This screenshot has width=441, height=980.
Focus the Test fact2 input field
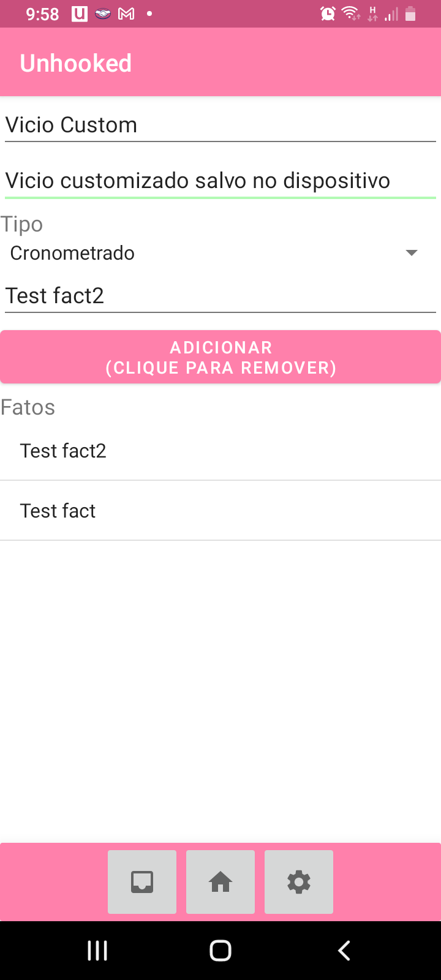point(221,296)
